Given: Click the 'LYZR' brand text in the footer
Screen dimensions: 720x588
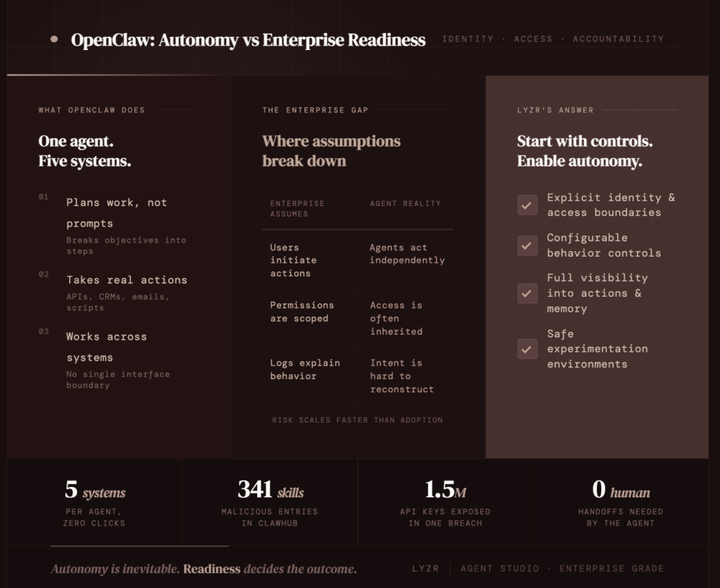Looking at the screenshot, I should [425, 568].
